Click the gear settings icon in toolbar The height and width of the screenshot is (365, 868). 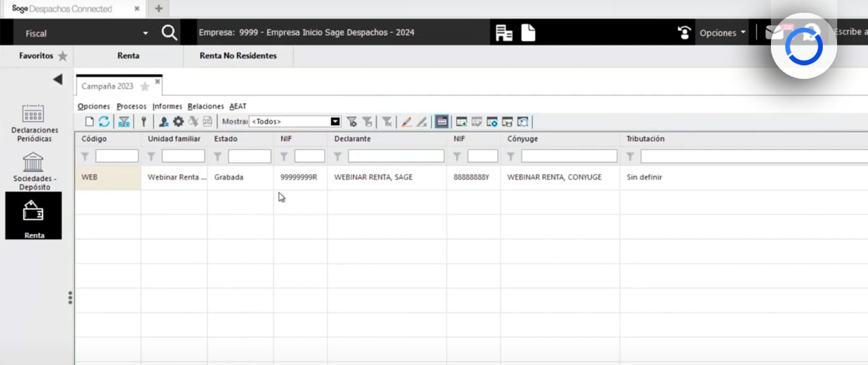pyautogui.click(x=178, y=121)
